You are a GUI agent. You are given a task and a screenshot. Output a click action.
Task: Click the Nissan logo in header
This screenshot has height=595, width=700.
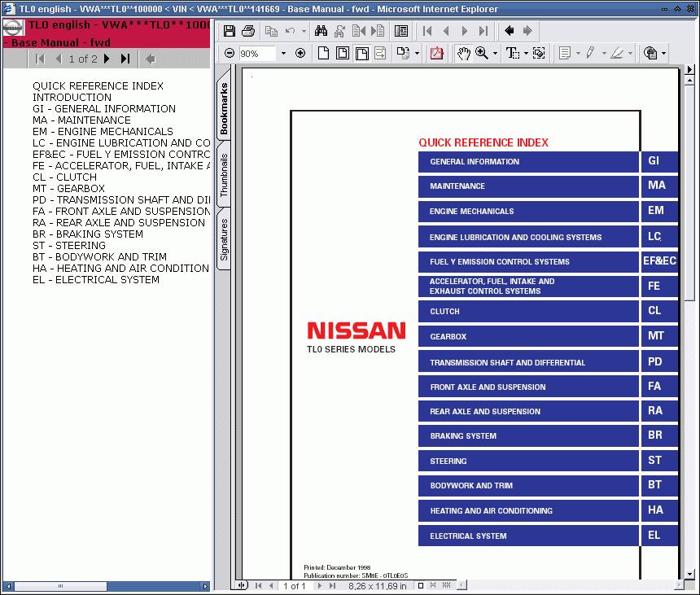[x=13, y=28]
